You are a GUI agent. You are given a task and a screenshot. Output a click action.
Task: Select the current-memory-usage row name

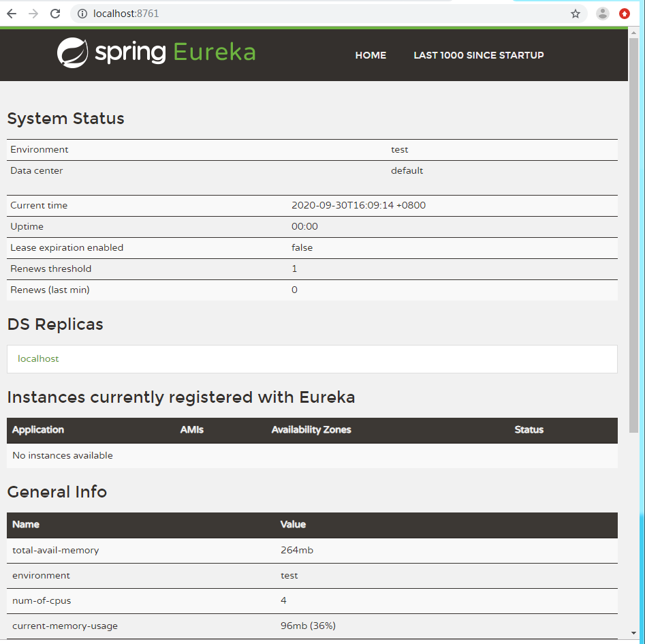tap(65, 626)
